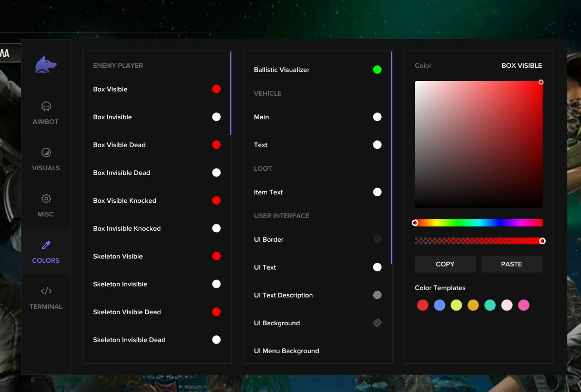581x392 pixels.
Task: Open the Visuals section icon
Action: [x=46, y=152]
